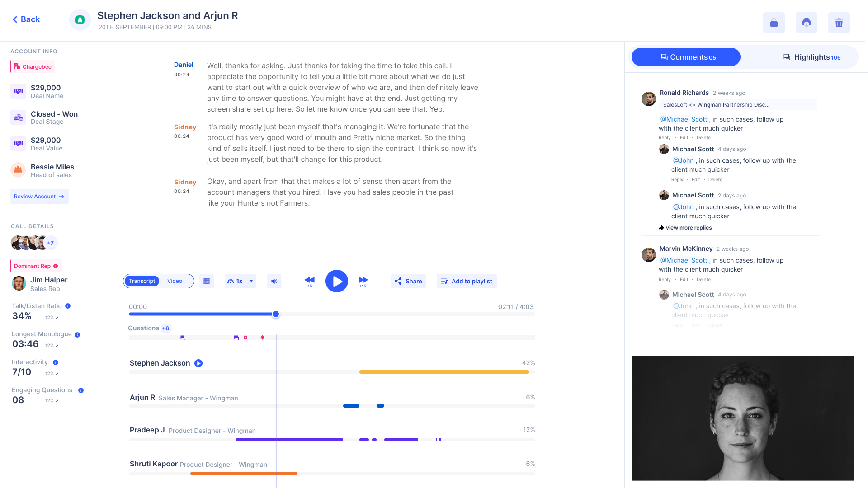Play Stephen Jackson's segments
Screen dimensions: 868x488
pos(198,363)
